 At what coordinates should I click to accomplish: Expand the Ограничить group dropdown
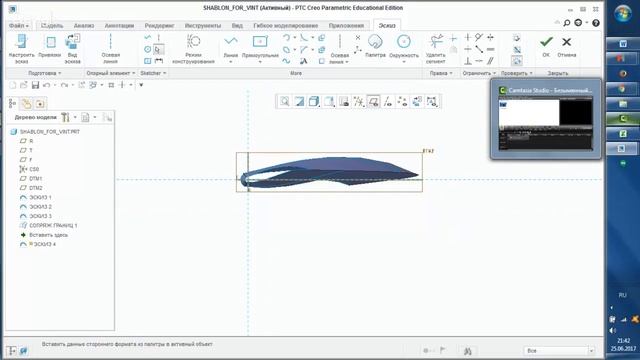479,73
